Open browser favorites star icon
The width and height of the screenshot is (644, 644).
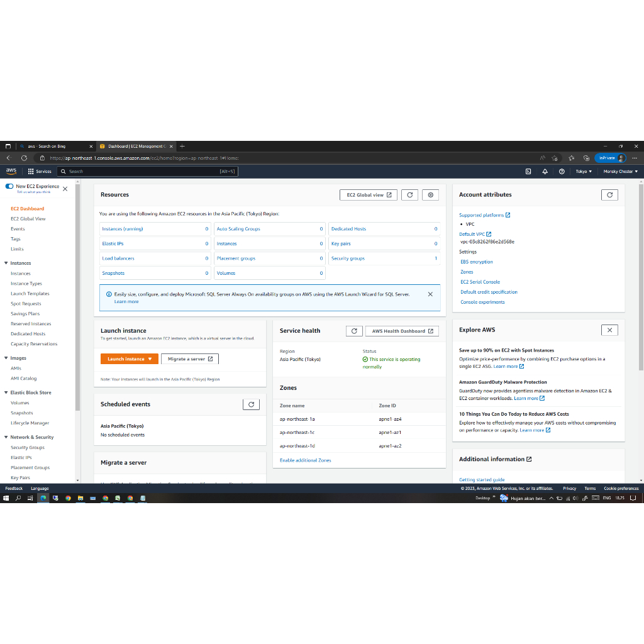tap(571, 158)
